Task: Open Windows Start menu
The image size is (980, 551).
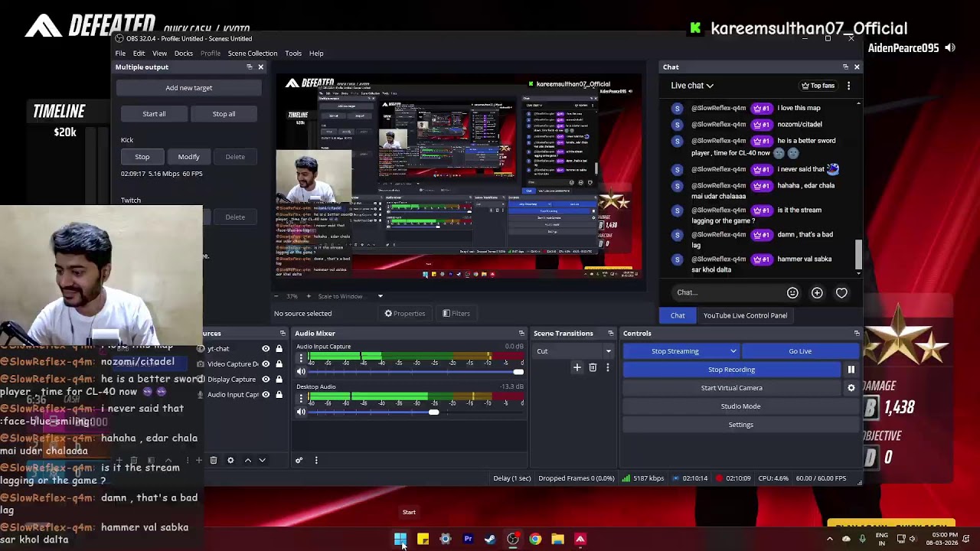Action: 400,540
